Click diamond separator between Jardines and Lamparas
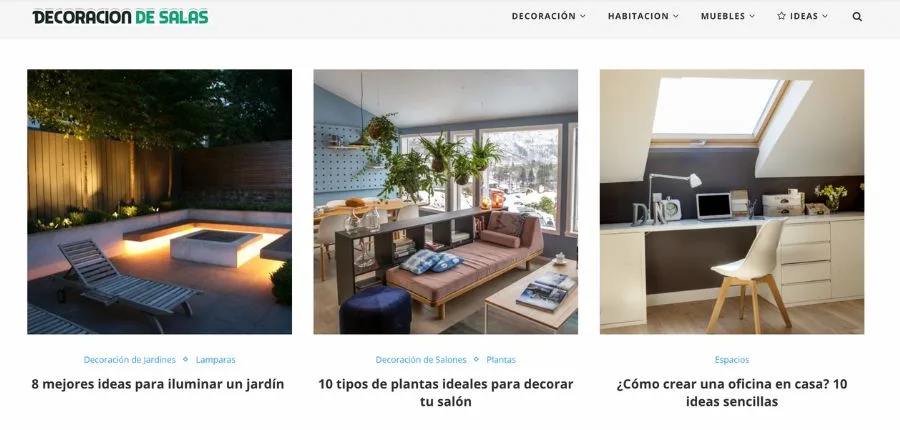The width and height of the screenshot is (900, 430). click(185, 359)
